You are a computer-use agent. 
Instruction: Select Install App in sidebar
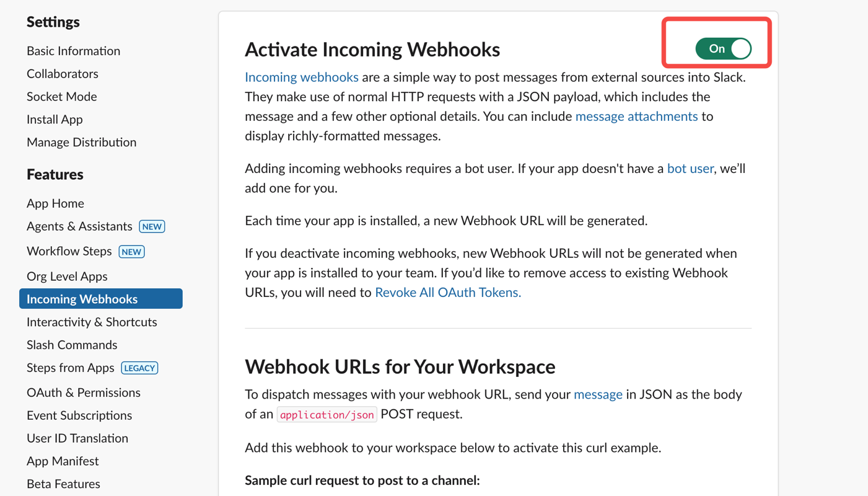click(55, 120)
